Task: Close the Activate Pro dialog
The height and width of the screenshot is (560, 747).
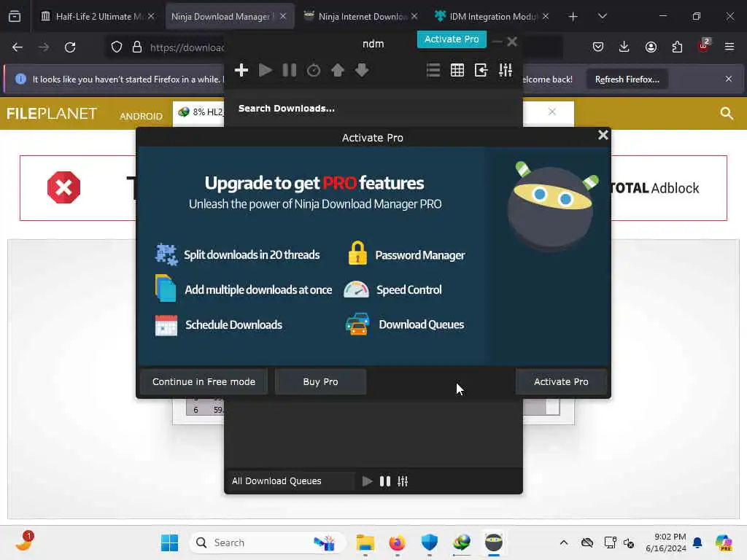Action: [603, 135]
